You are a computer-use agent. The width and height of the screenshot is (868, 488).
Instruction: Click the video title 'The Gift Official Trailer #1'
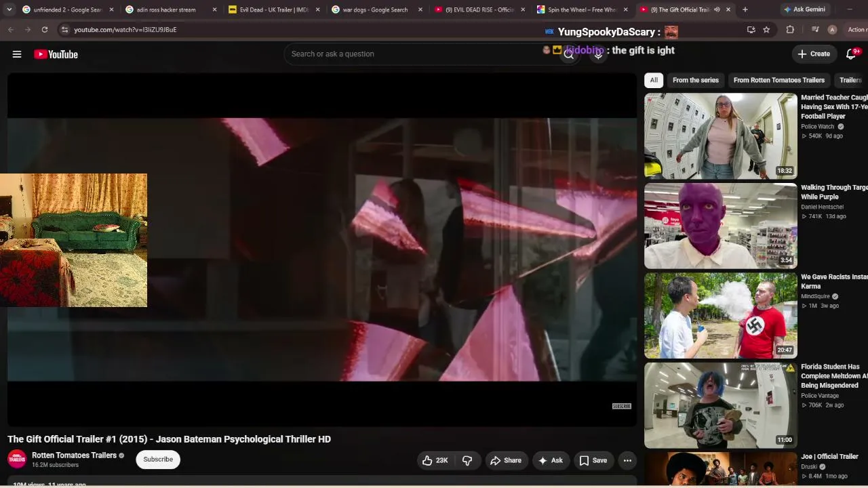[169, 439]
